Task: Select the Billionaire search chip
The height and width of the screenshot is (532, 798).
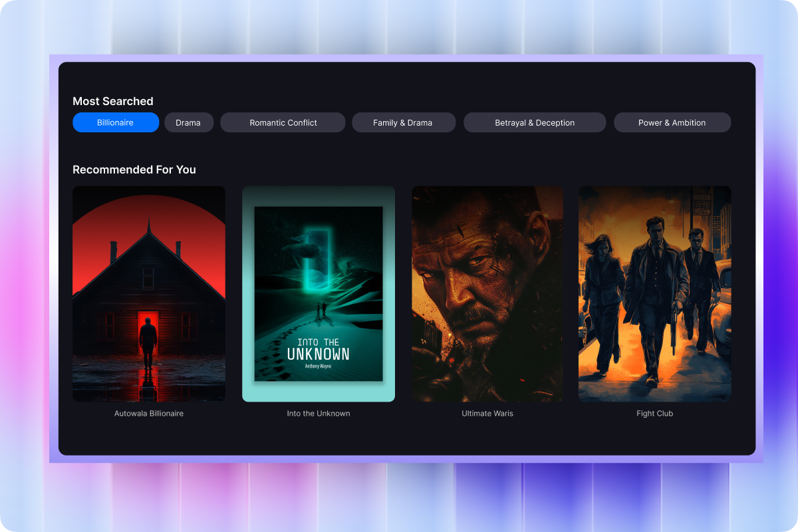Action: pyautogui.click(x=116, y=122)
